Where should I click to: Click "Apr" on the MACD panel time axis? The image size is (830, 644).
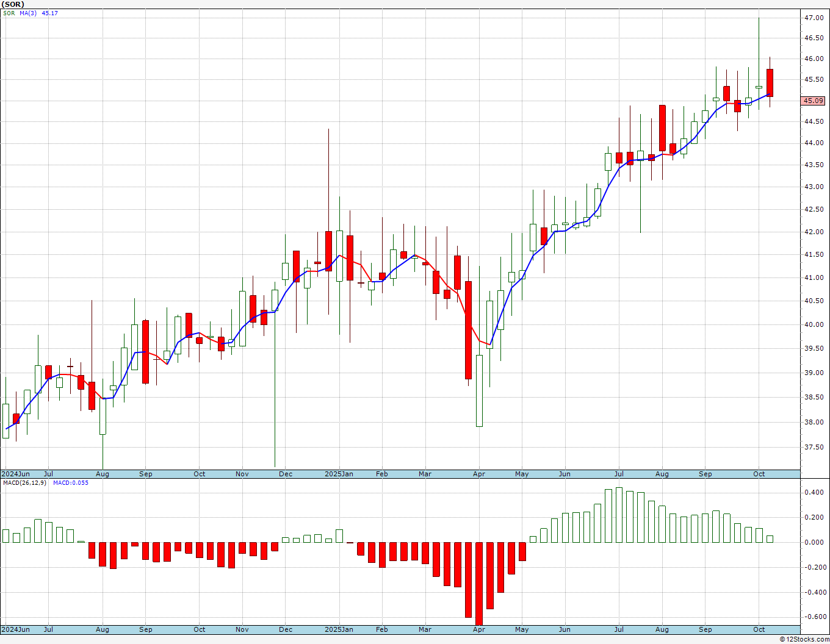479,630
